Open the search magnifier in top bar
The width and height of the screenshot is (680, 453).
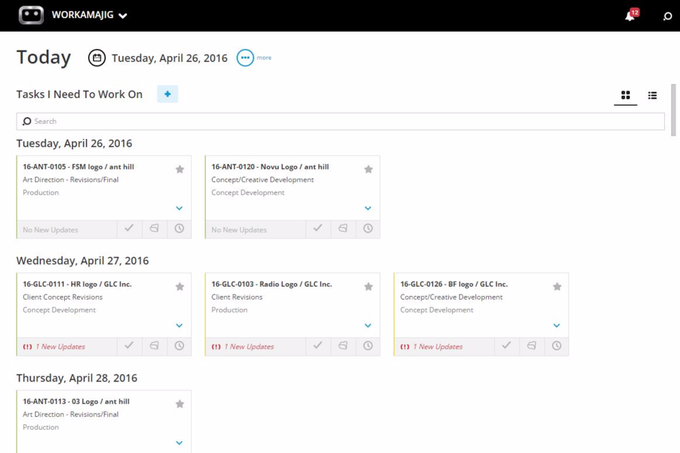(x=667, y=16)
